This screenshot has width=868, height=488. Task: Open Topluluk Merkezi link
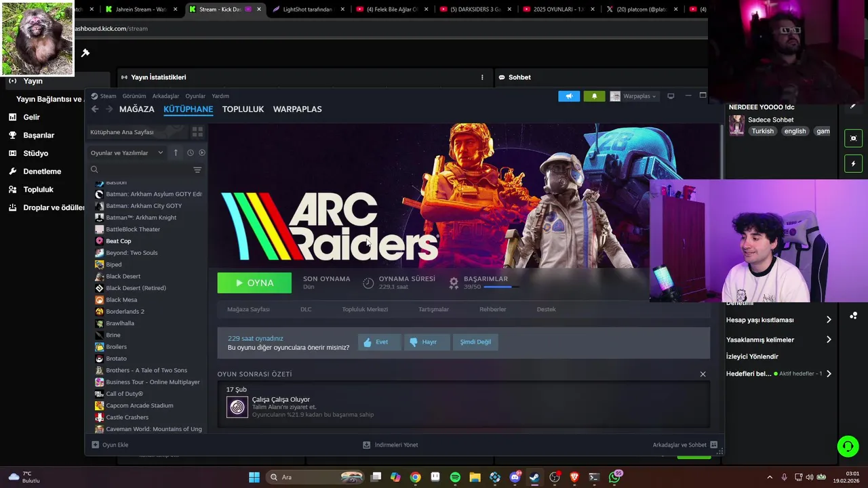pos(365,309)
